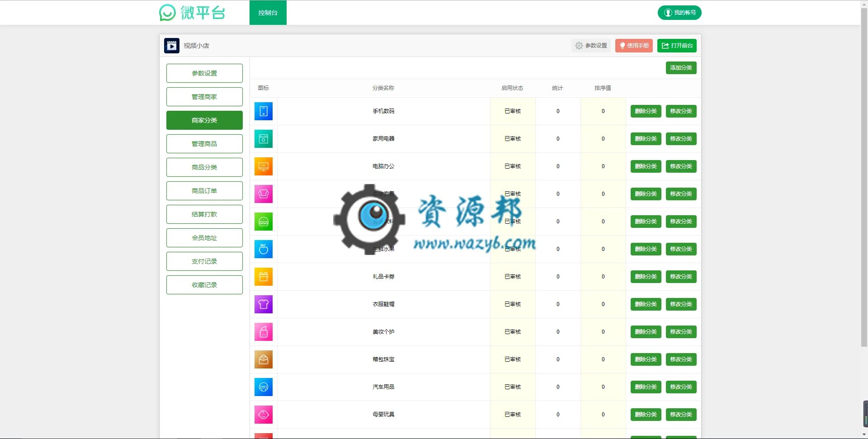Click 已审核 status in 汽车用品 row

[x=513, y=387]
